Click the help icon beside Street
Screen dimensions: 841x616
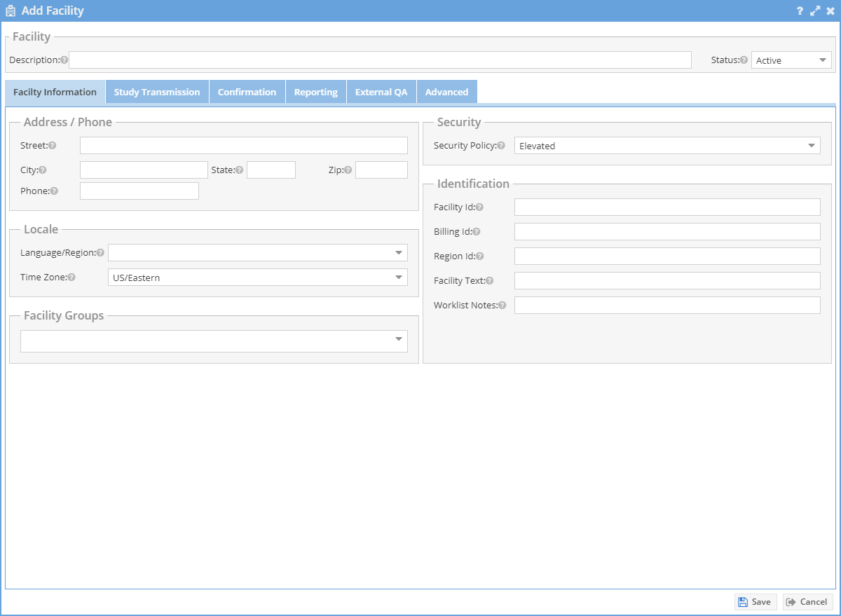(x=53, y=146)
